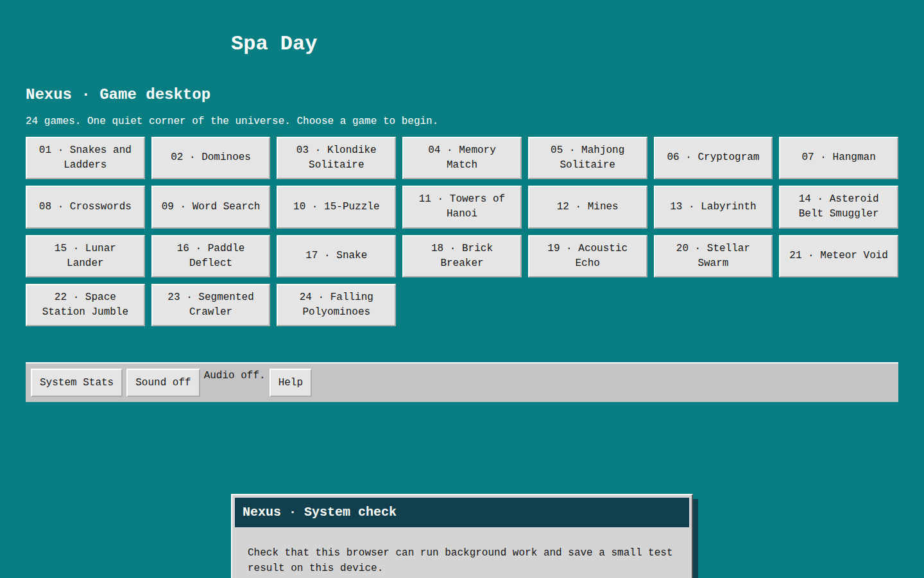Screen dimensions: 924x578
Task: Click the '24 games. One quiet corner' line
Action: click(232, 121)
